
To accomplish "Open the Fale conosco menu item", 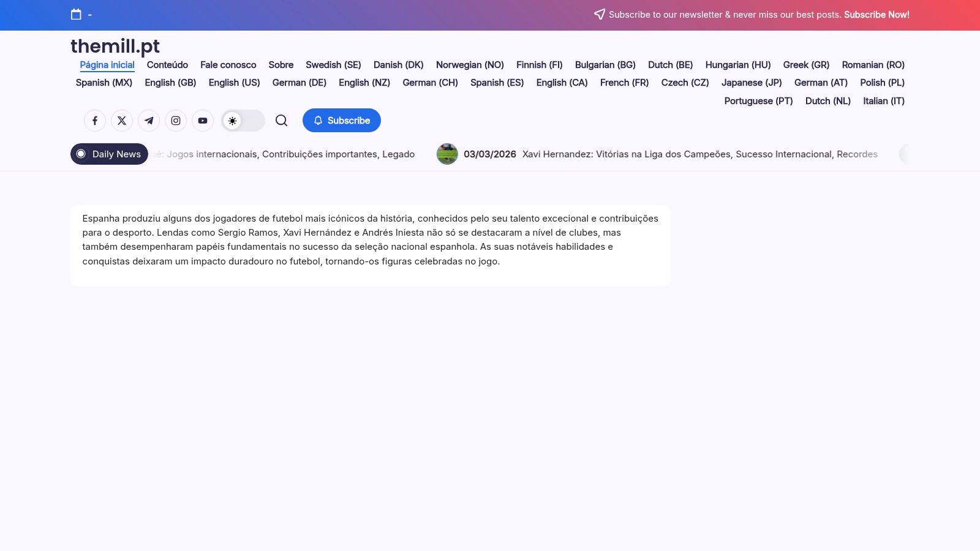I will (x=228, y=65).
